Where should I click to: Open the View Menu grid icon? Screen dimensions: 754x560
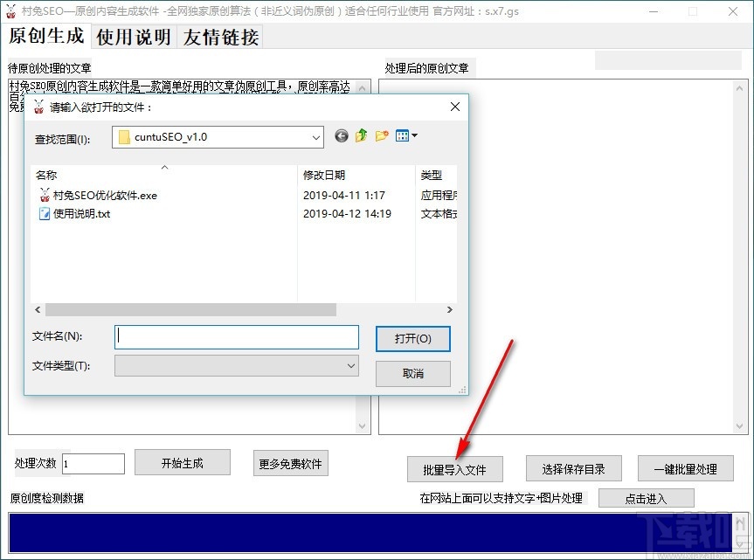click(403, 135)
